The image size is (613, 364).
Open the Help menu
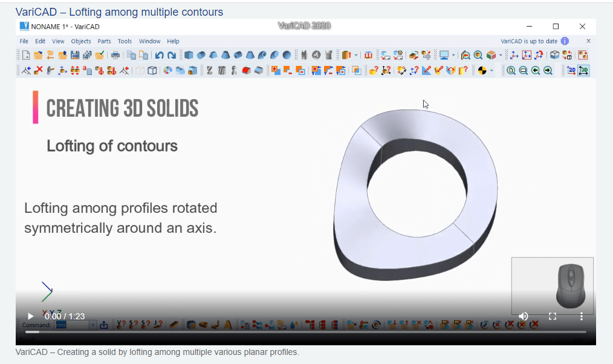173,41
